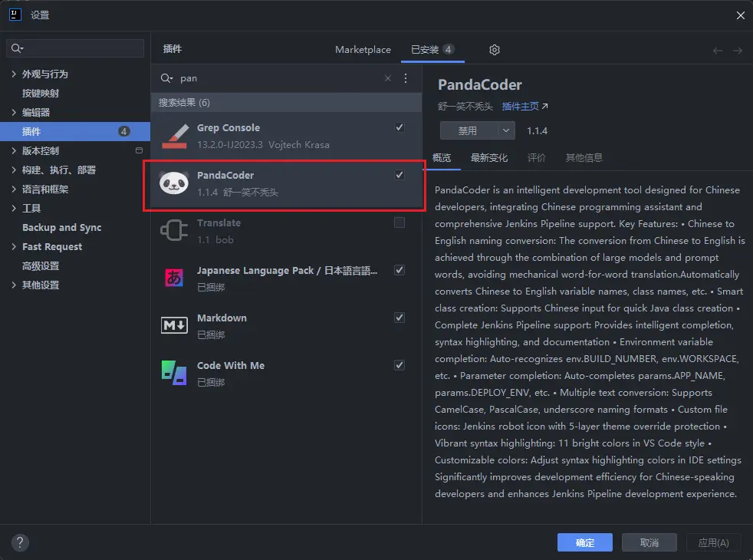Click the 插件 badge showing 4

click(124, 131)
